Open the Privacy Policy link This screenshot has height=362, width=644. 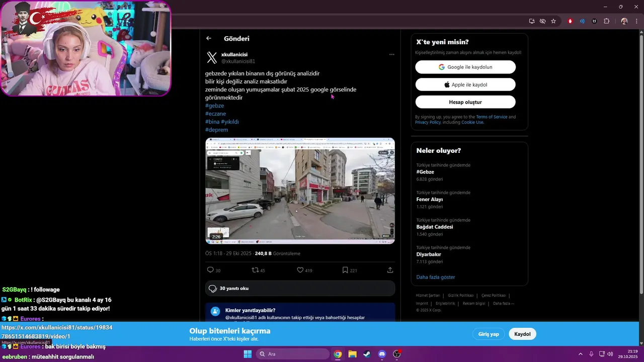tap(428, 122)
